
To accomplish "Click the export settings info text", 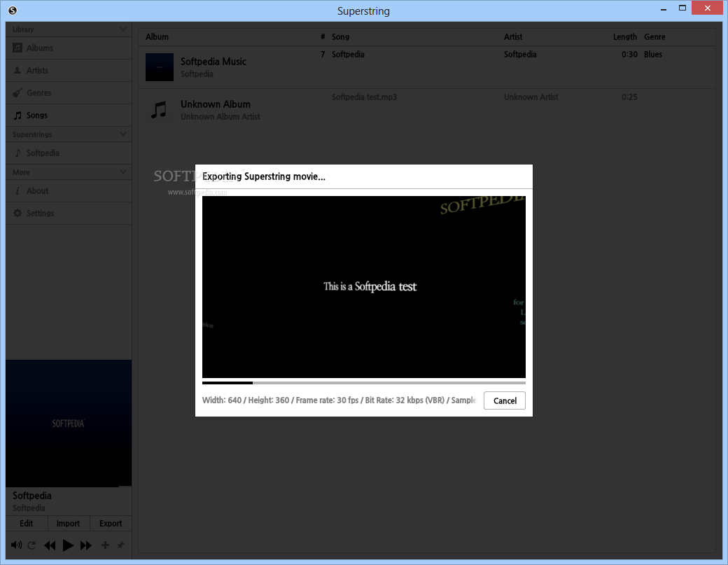I will coord(339,400).
